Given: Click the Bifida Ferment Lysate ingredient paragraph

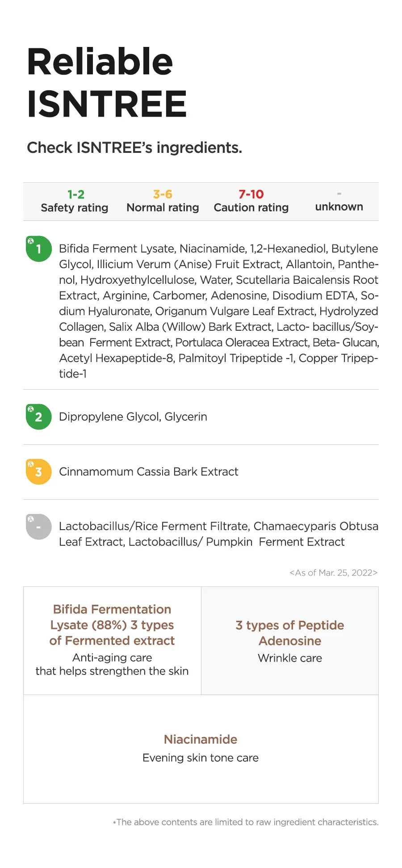Looking at the screenshot, I should [218, 311].
